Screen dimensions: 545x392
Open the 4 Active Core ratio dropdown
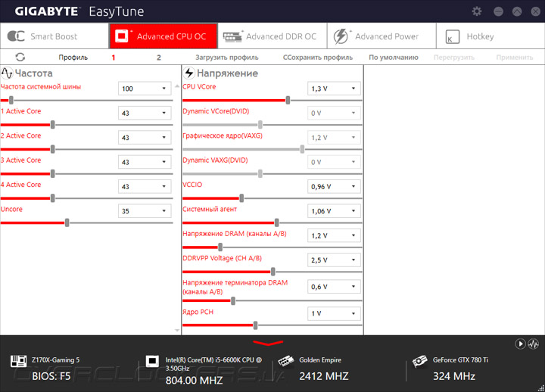click(x=145, y=186)
